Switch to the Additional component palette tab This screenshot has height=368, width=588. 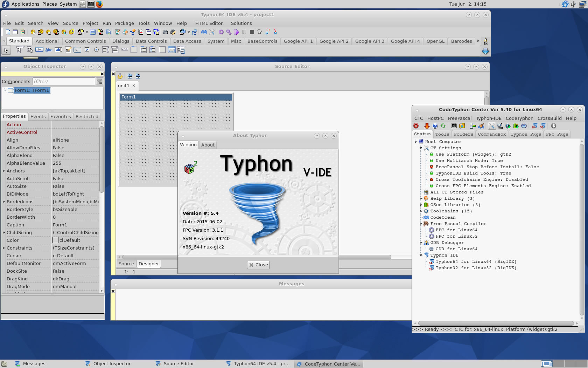click(47, 41)
